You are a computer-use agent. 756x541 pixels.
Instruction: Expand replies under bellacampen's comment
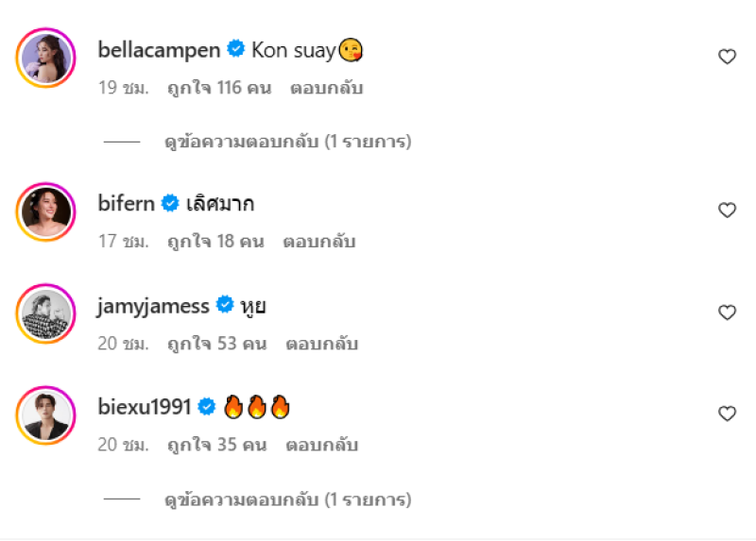(288, 142)
